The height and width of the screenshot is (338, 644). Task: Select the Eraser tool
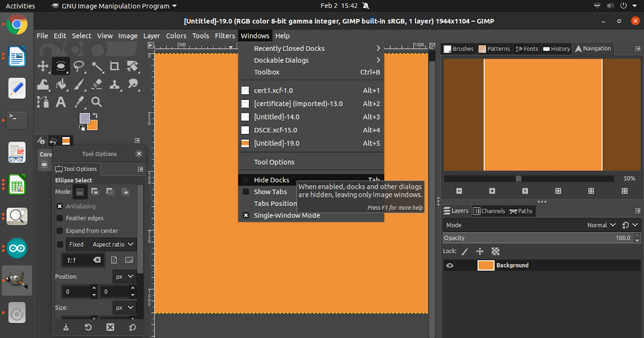point(98,84)
